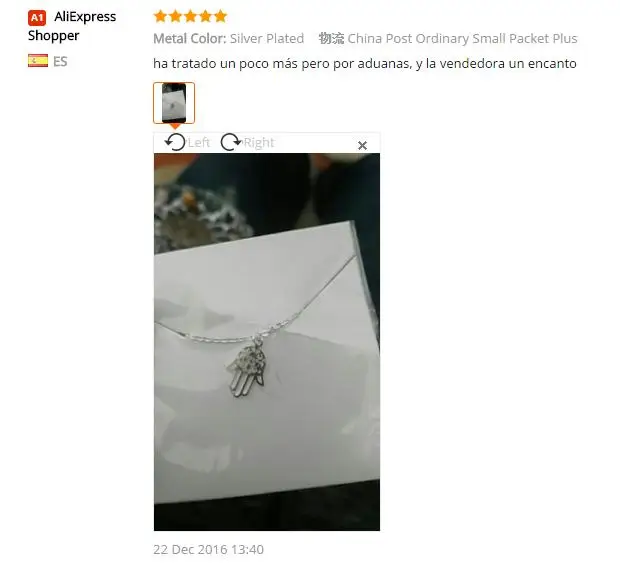Click the first orange rating star

click(x=160, y=16)
